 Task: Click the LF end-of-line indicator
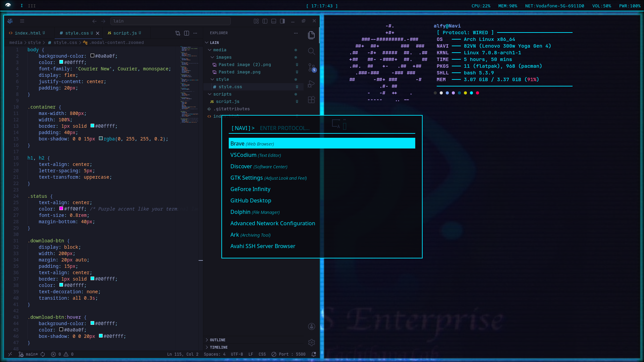pyautogui.click(x=251, y=354)
